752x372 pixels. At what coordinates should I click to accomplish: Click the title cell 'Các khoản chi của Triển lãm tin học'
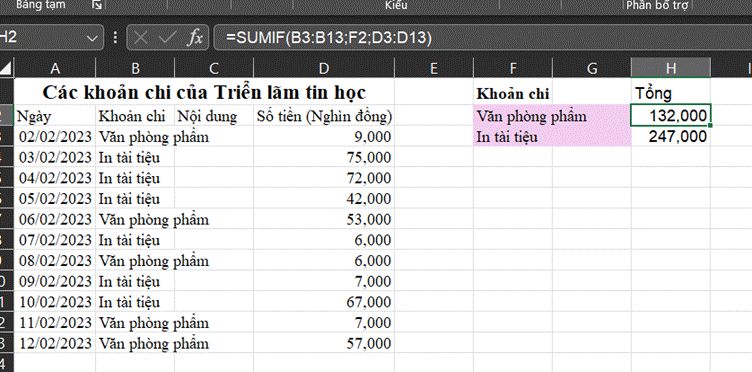(x=204, y=92)
